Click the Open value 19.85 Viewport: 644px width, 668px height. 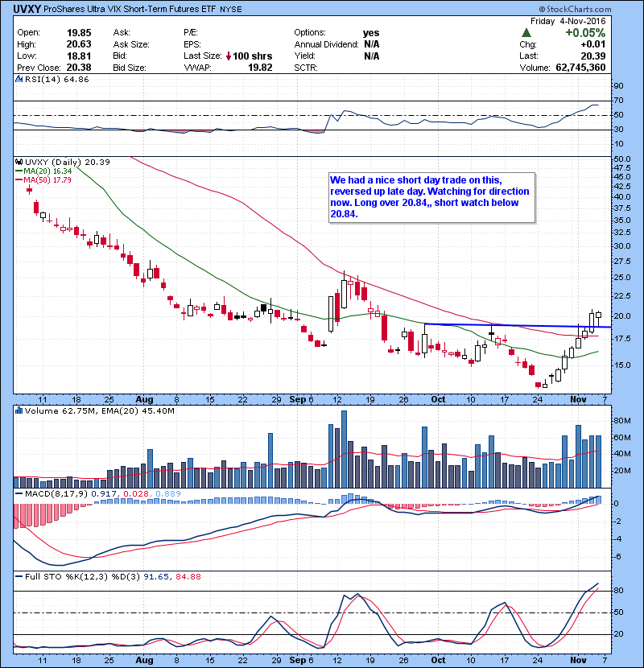point(79,33)
